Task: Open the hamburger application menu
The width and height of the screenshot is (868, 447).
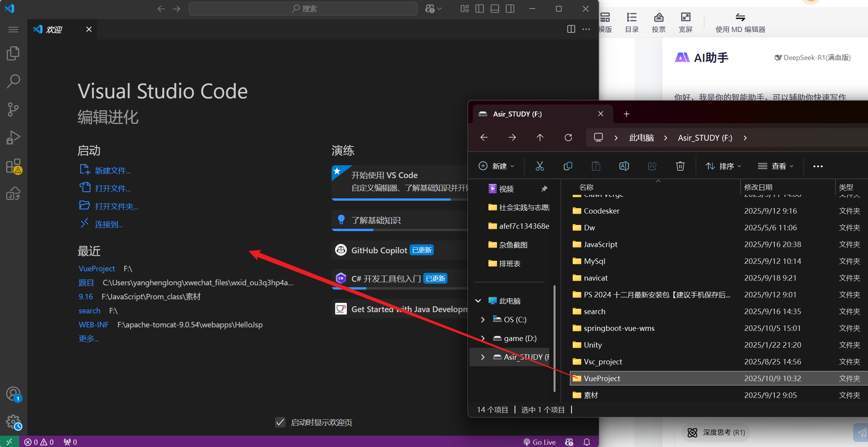Action: 13,30
